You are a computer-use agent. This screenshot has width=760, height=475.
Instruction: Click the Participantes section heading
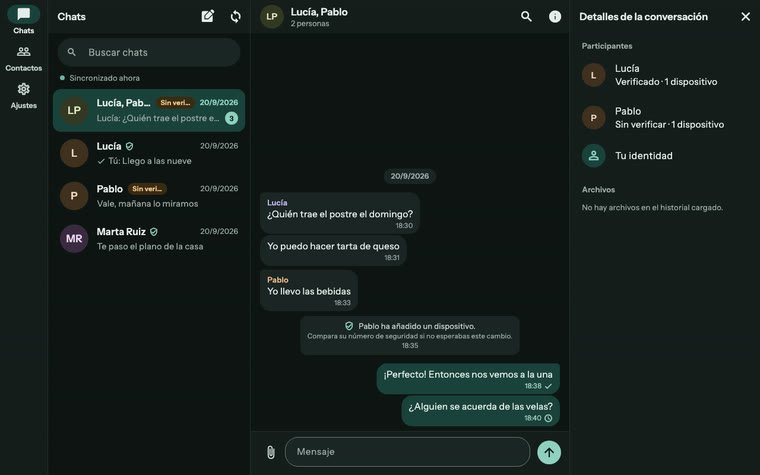607,46
